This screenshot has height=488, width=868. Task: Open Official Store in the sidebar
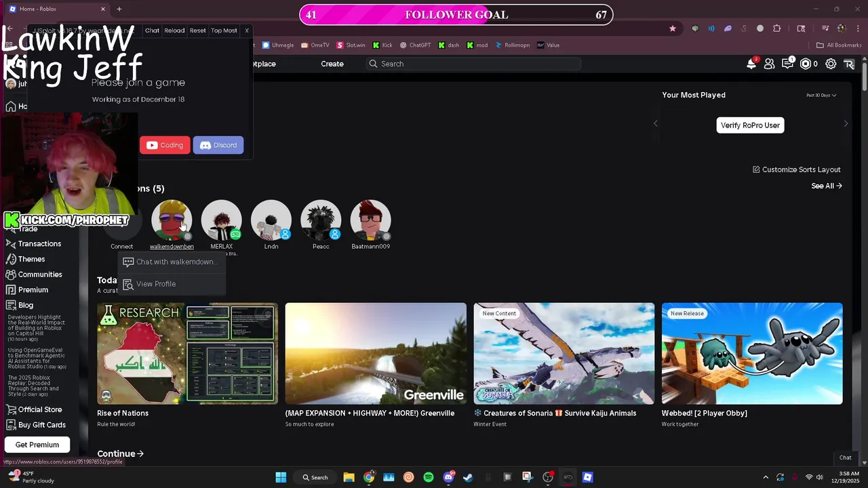(x=34, y=409)
